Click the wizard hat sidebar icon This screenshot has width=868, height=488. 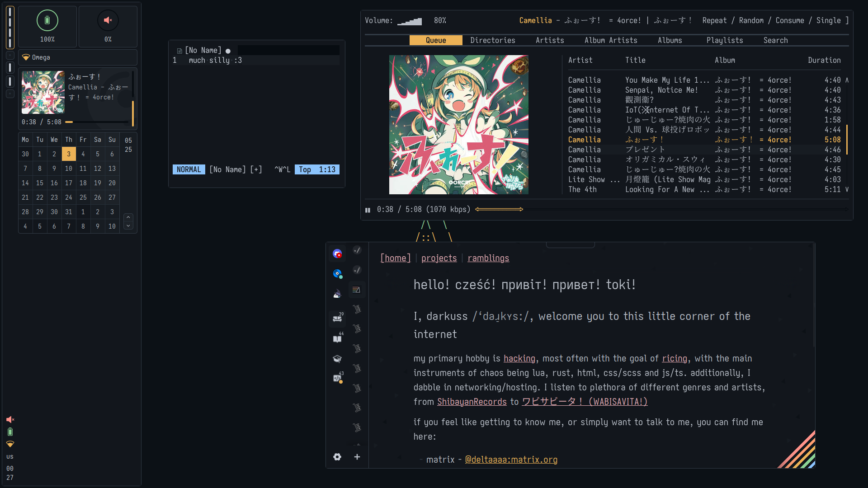click(x=337, y=294)
